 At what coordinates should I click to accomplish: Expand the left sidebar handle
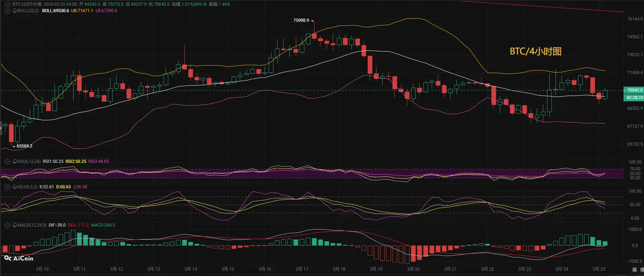1,128
